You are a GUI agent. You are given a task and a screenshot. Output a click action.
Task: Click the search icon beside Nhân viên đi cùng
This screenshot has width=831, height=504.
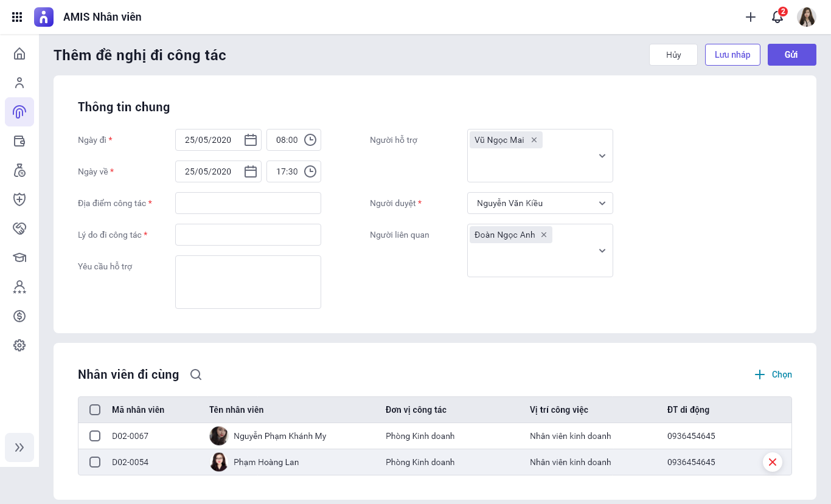(x=196, y=375)
